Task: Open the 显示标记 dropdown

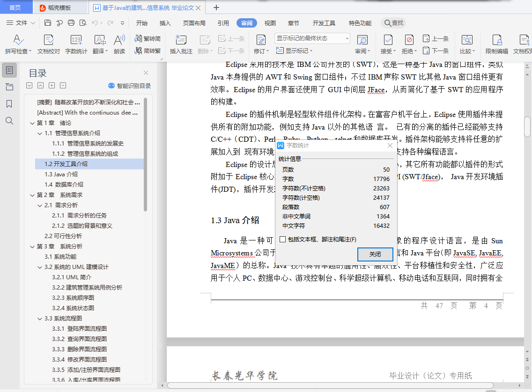Action: coord(294,51)
